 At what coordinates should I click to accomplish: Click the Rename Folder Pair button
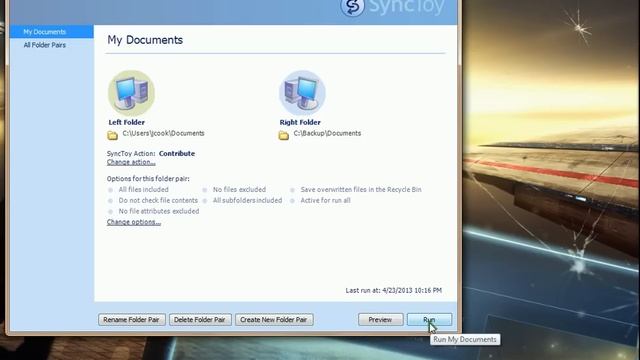131,320
